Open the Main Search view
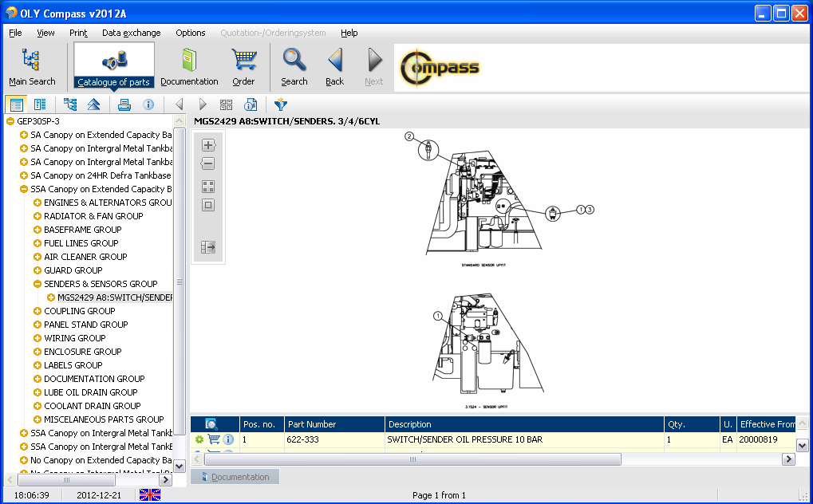Viewport: 813px width, 504px height. pos(32,67)
